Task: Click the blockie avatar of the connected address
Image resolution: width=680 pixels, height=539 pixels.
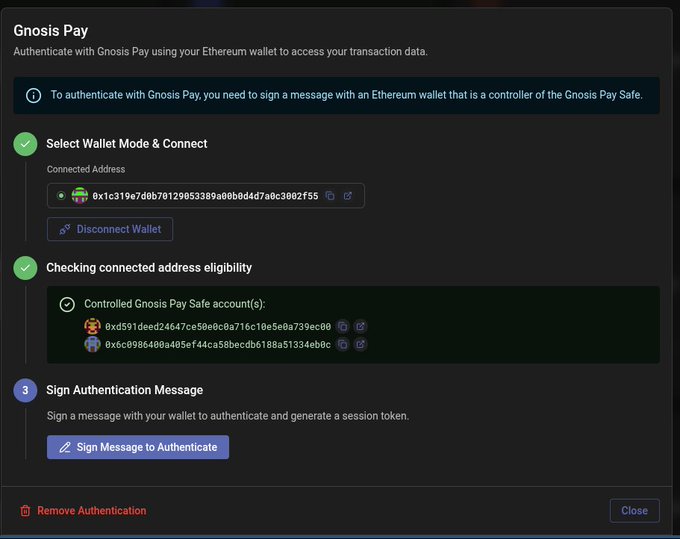Action: pyautogui.click(x=80, y=196)
